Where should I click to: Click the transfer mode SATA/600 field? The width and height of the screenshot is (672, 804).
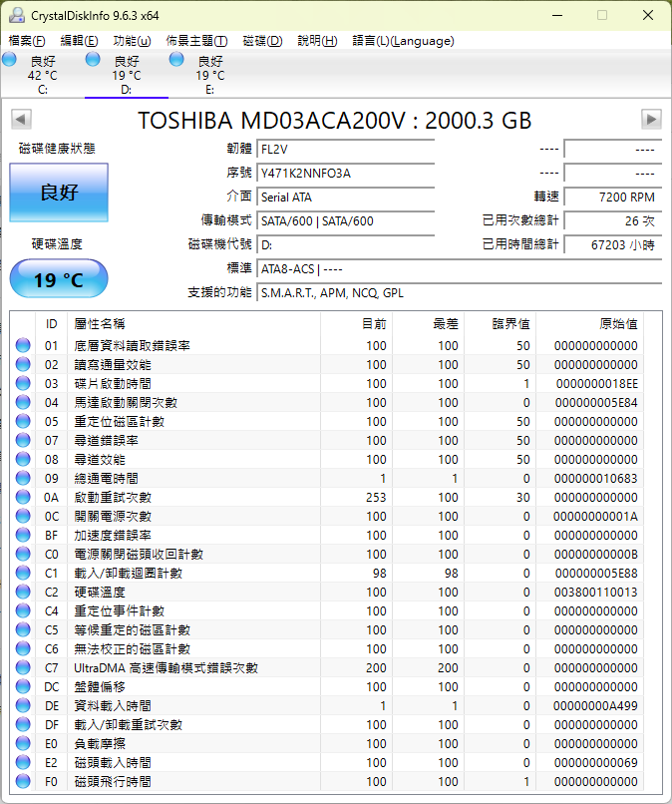pos(346,221)
